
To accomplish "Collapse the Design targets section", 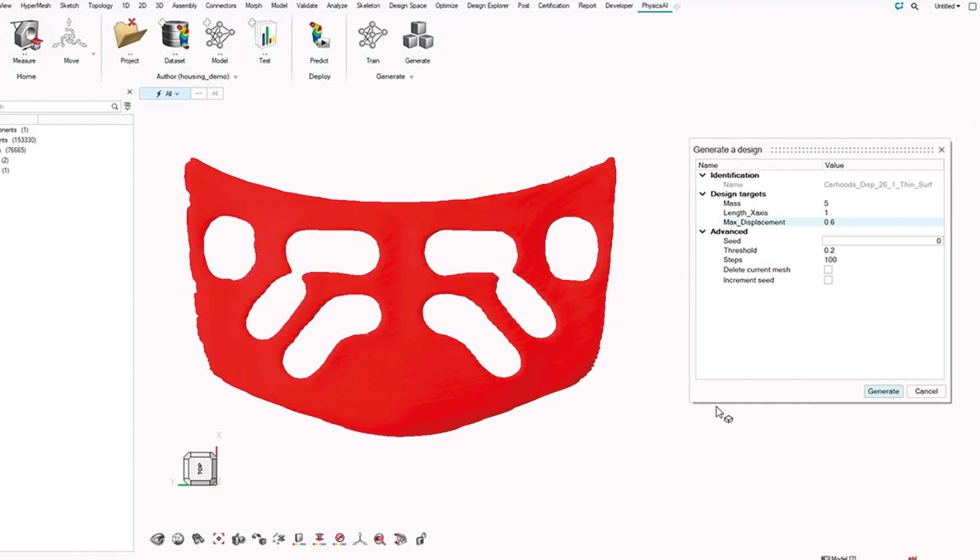I will [702, 194].
